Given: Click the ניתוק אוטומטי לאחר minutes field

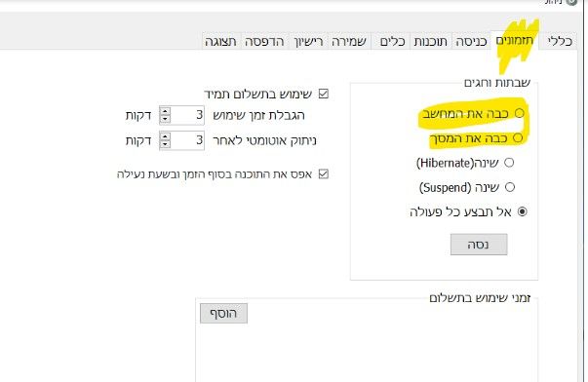Looking at the screenshot, I should (187, 140).
